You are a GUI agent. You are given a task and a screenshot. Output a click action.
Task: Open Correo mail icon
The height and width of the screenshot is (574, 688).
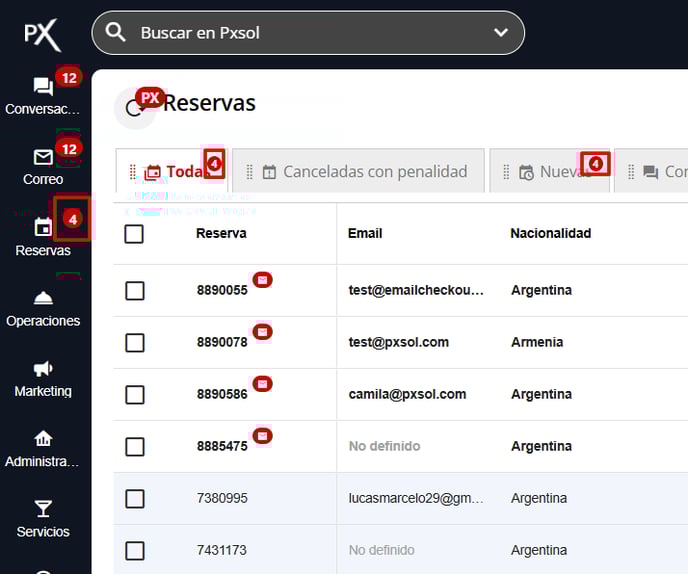(x=43, y=157)
